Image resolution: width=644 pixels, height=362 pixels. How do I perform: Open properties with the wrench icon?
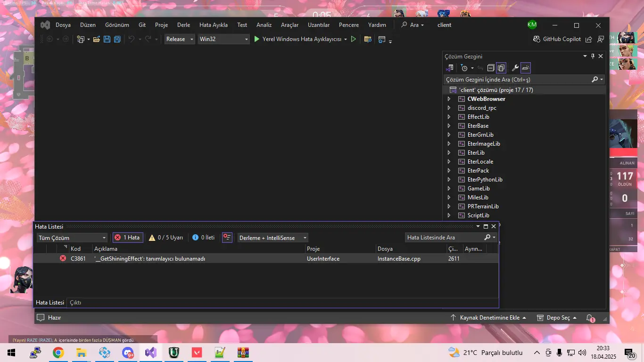click(x=515, y=68)
